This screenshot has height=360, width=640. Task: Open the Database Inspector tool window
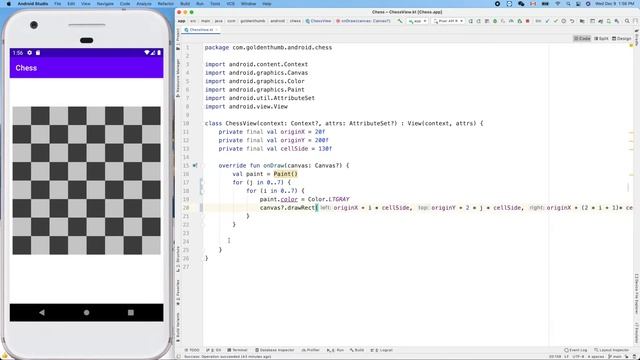point(275,350)
